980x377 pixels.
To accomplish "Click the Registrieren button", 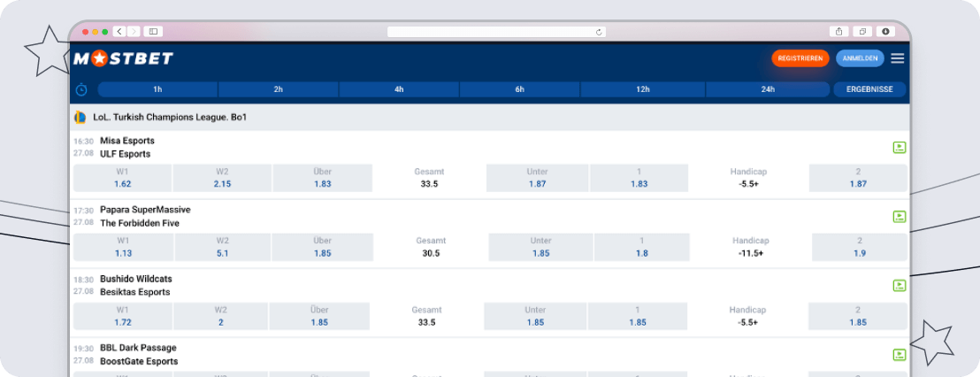I will 800,58.
